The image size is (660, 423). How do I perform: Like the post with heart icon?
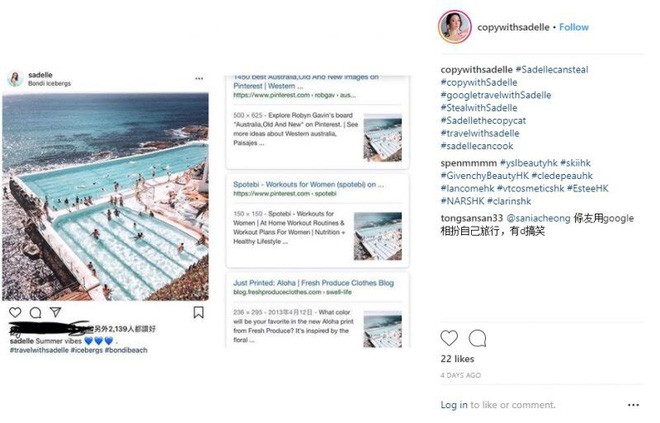[x=449, y=338]
